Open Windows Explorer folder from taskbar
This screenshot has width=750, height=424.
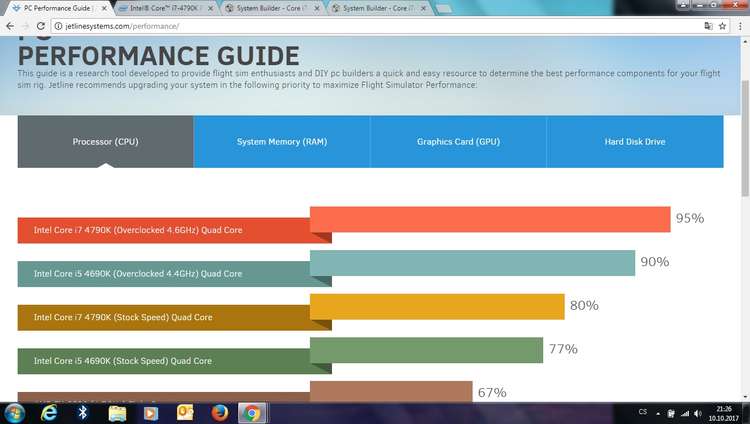click(x=117, y=413)
